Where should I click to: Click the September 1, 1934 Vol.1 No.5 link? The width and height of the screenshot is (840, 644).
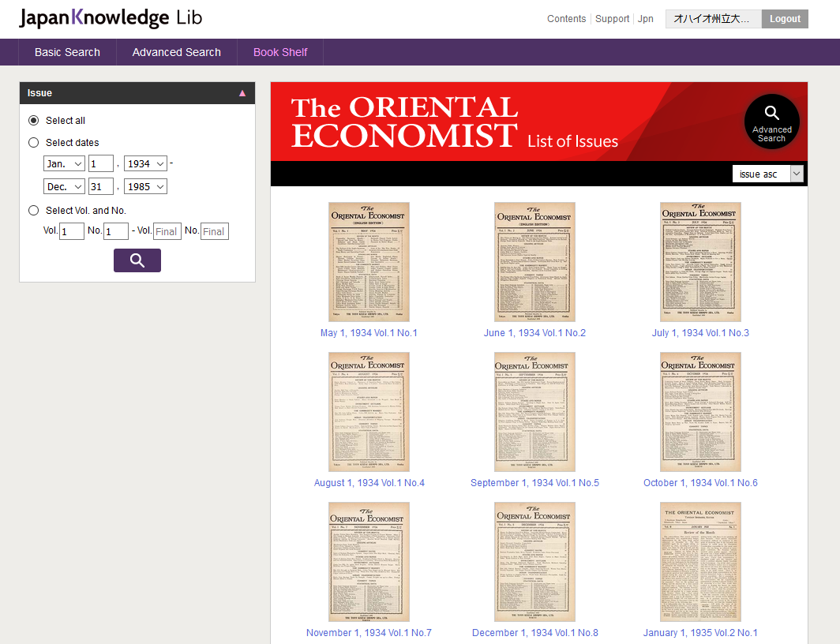534,483
